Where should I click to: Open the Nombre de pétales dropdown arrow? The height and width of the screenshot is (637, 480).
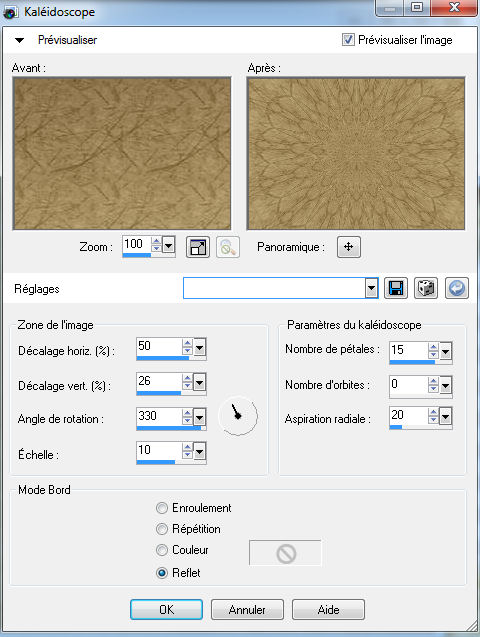445,351
